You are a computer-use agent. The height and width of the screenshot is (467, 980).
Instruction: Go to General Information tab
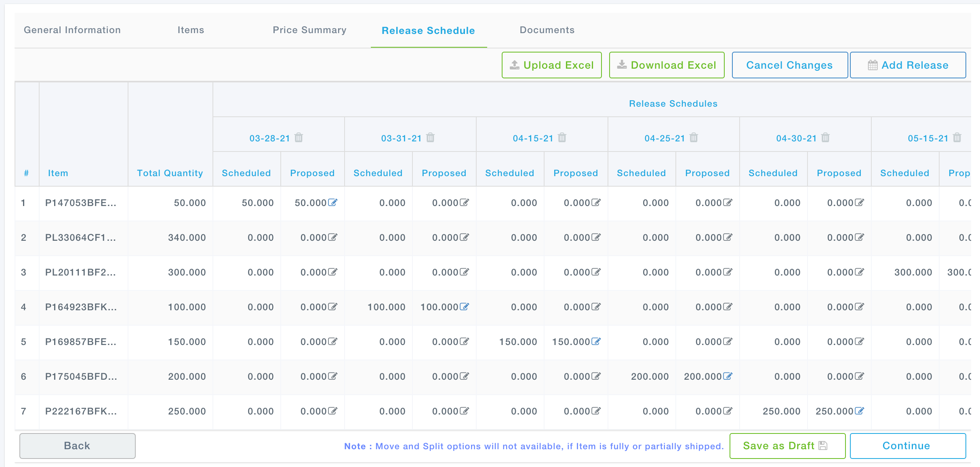pyautogui.click(x=72, y=30)
